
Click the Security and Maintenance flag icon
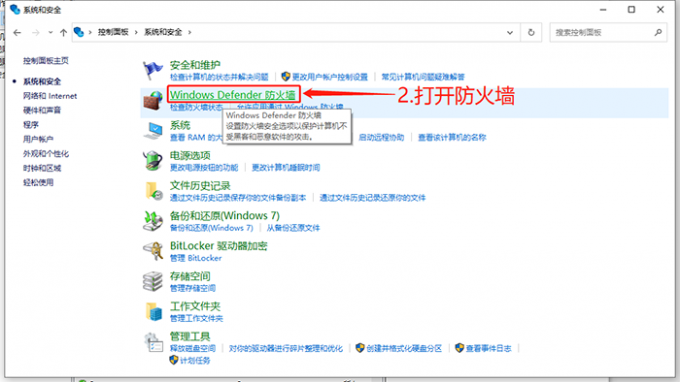click(x=153, y=70)
